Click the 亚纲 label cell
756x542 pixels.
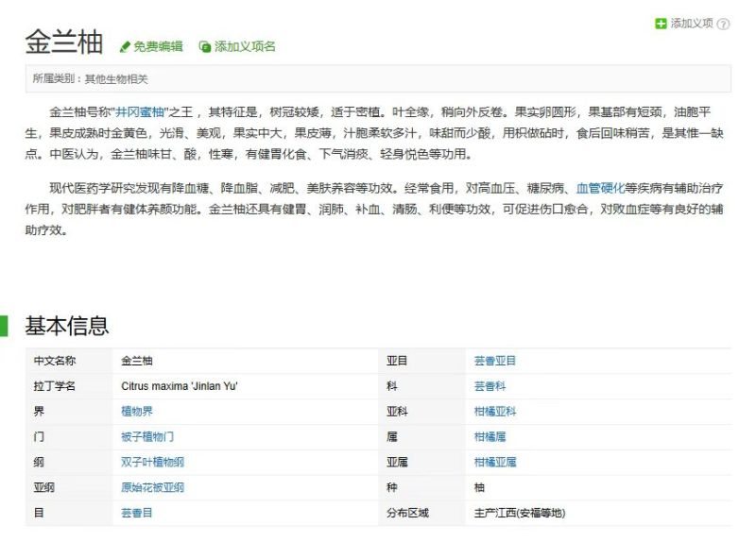point(69,487)
